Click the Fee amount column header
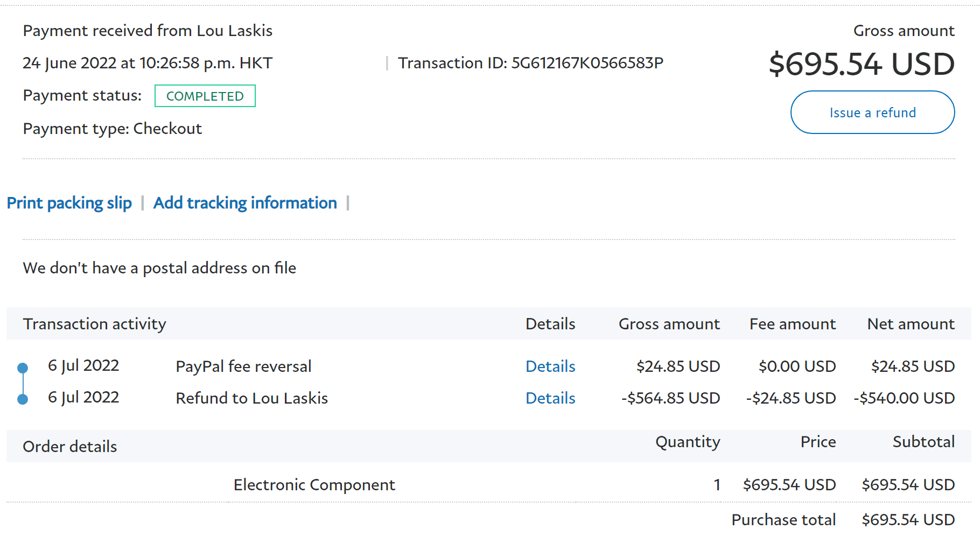 point(793,324)
